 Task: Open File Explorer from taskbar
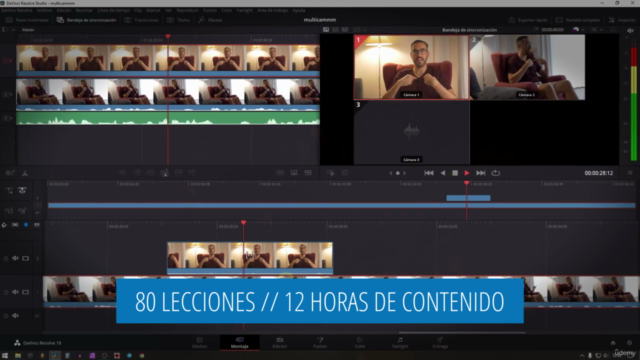coord(18,356)
